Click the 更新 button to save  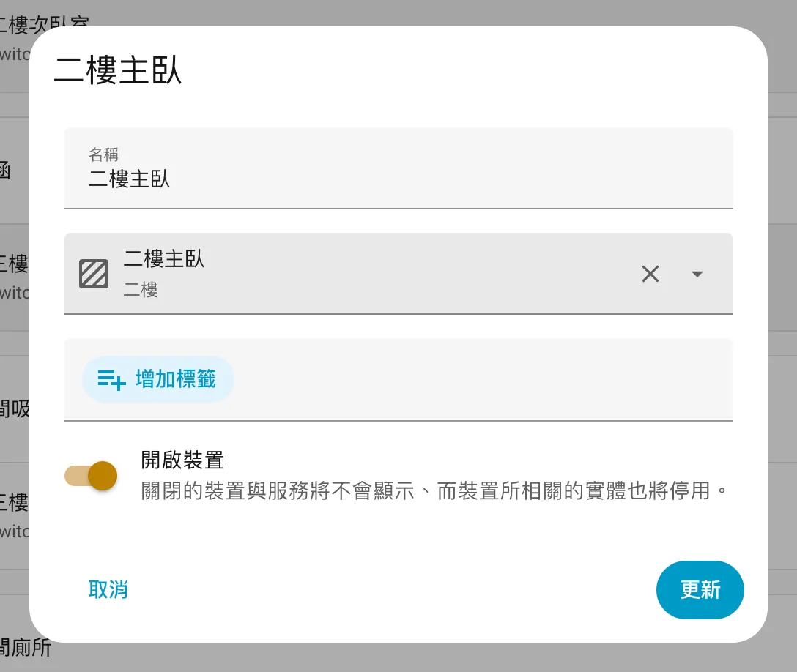pos(700,589)
